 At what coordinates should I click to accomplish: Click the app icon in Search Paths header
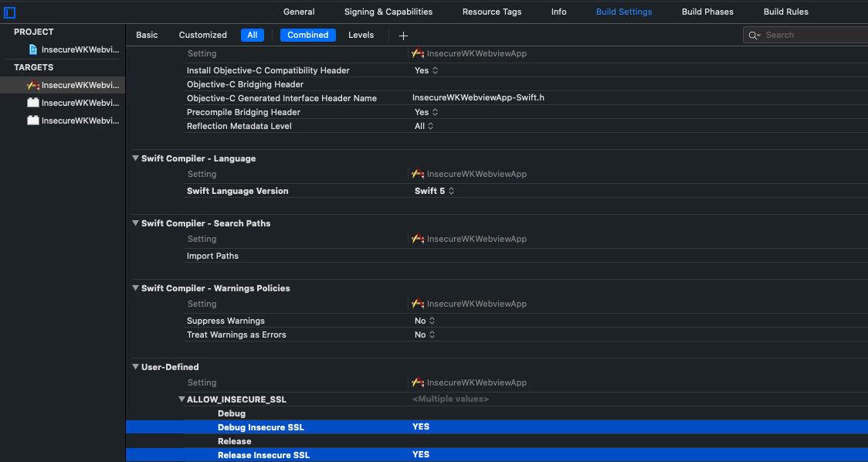point(418,239)
